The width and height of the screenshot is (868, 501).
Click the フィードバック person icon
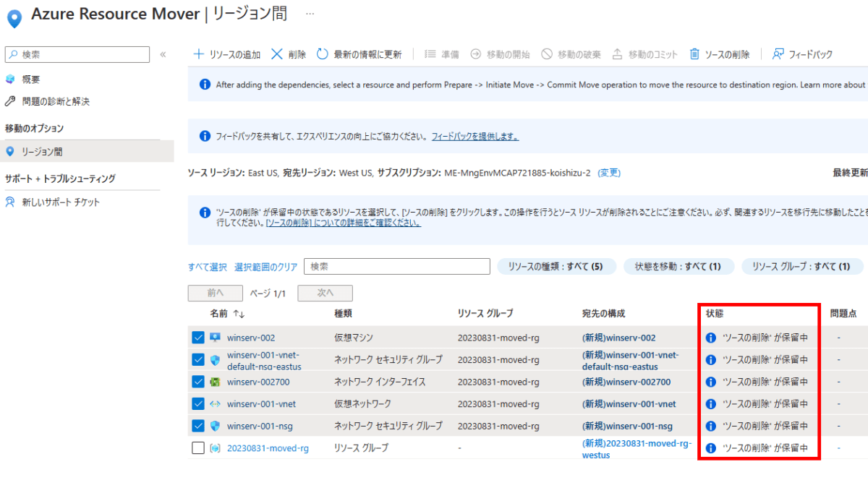[778, 54]
